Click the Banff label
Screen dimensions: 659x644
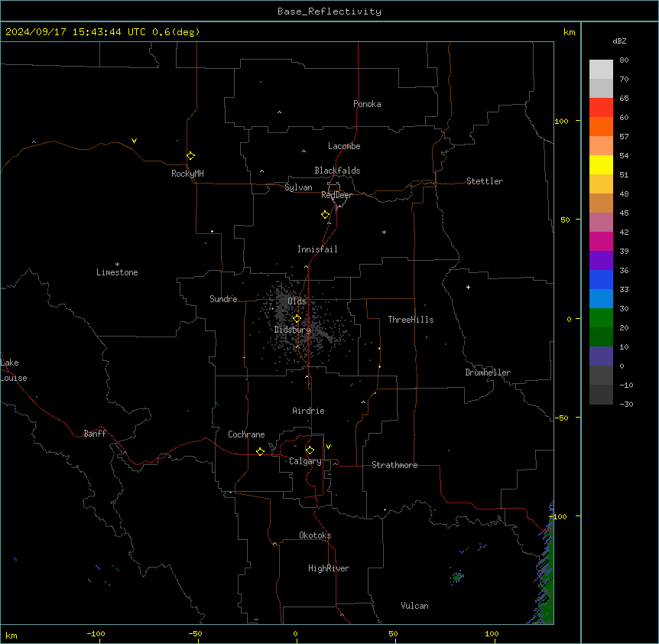click(x=95, y=434)
